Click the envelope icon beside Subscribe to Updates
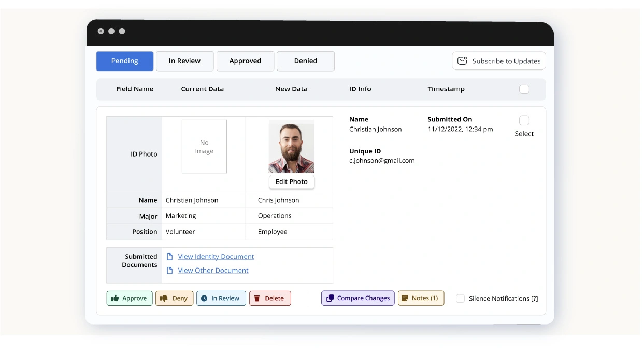The image size is (644, 352). tap(462, 61)
